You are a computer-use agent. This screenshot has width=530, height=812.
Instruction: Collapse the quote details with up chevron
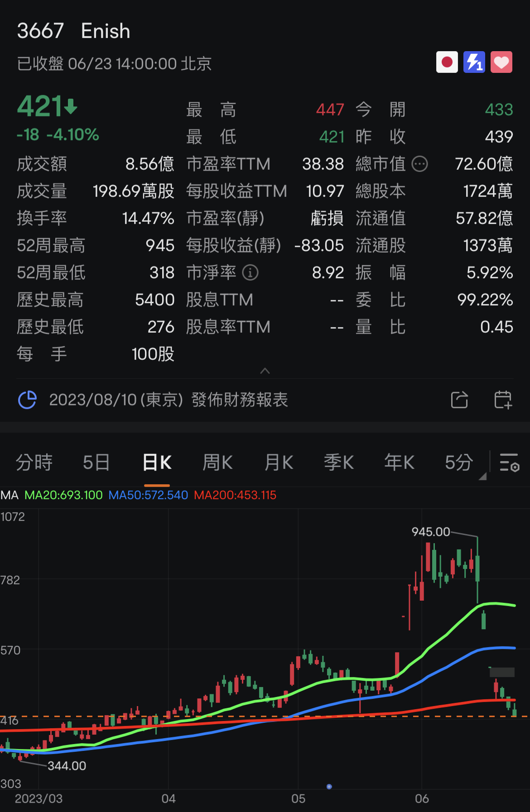point(265,371)
